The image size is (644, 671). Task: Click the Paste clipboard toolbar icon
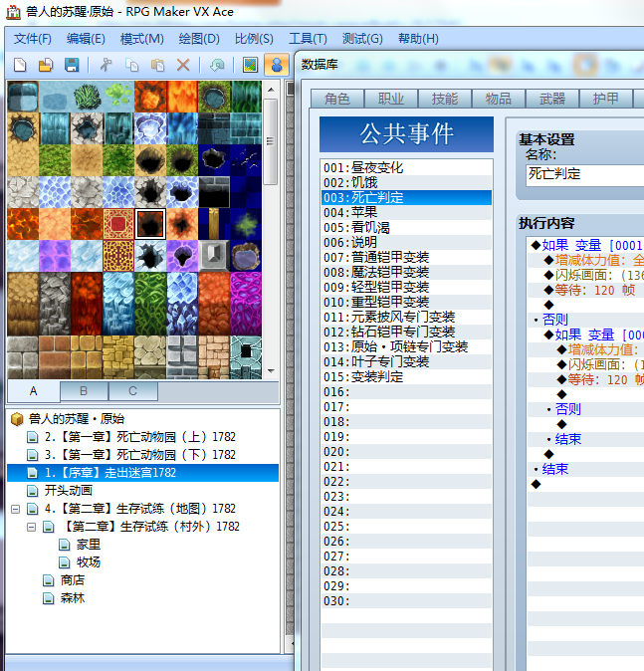coord(157,65)
